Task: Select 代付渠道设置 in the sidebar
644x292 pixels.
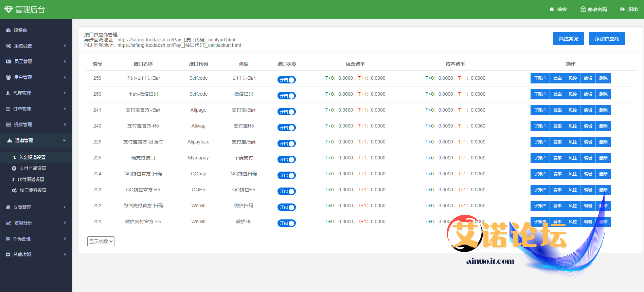Action: (31, 179)
